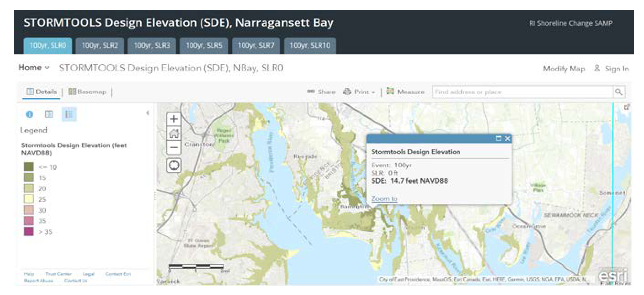
Task: Open the About info icon in side panel
Action: click(30, 114)
